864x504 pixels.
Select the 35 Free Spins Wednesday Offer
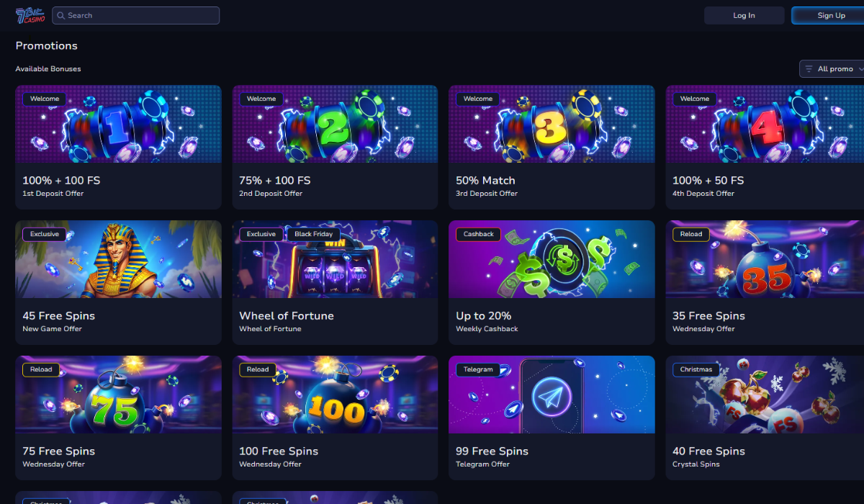click(765, 282)
